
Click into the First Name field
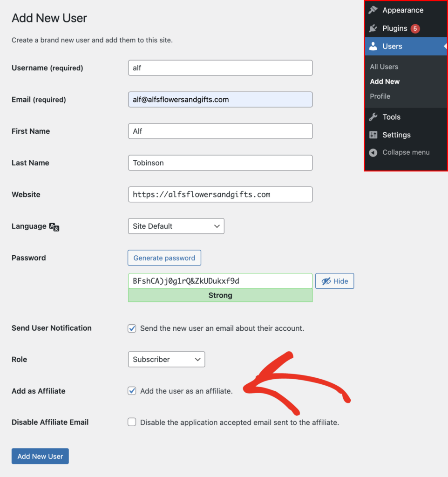(x=220, y=131)
